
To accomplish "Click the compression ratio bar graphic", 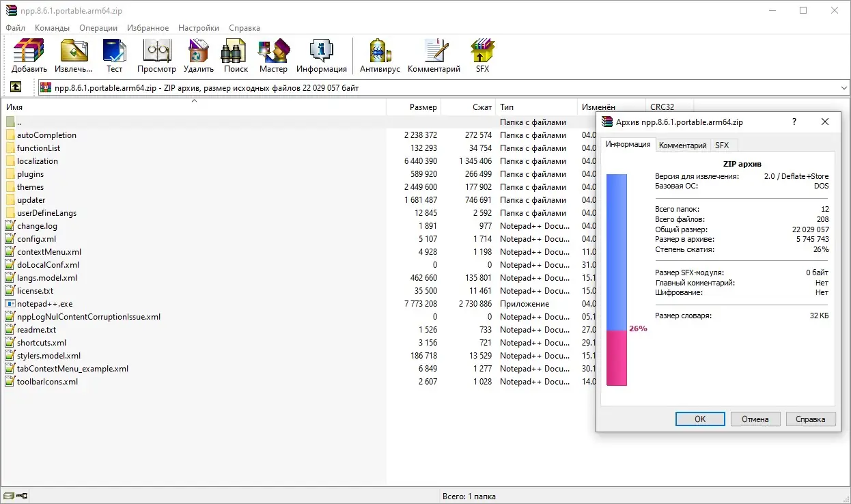I will pos(617,279).
